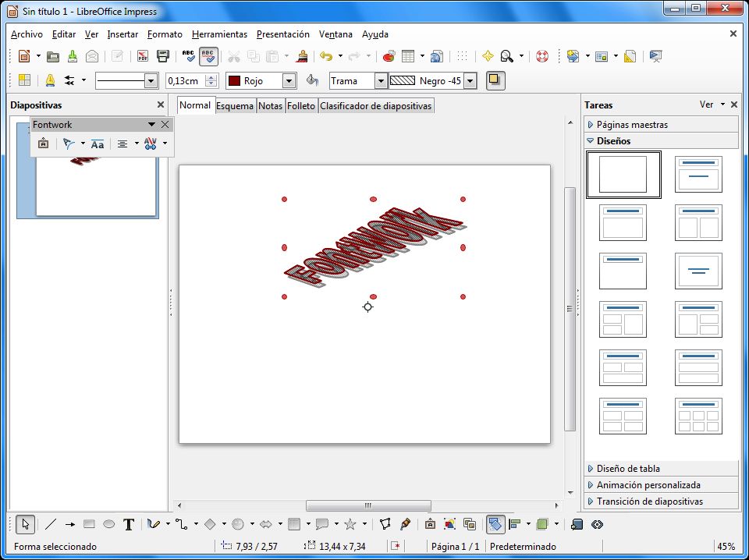This screenshot has height=560, width=749.
Task: Toggle the display grid icon
Action: [x=462, y=56]
